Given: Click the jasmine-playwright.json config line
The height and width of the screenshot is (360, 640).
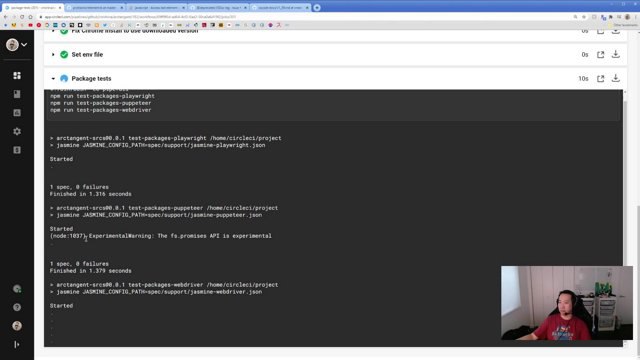Looking at the screenshot, I should coord(158,145).
